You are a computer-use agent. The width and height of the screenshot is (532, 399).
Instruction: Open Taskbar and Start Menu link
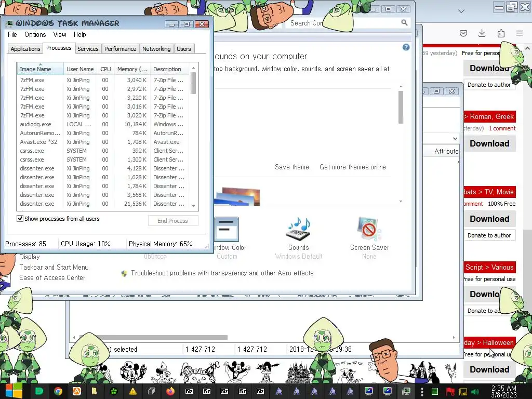(x=54, y=268)
